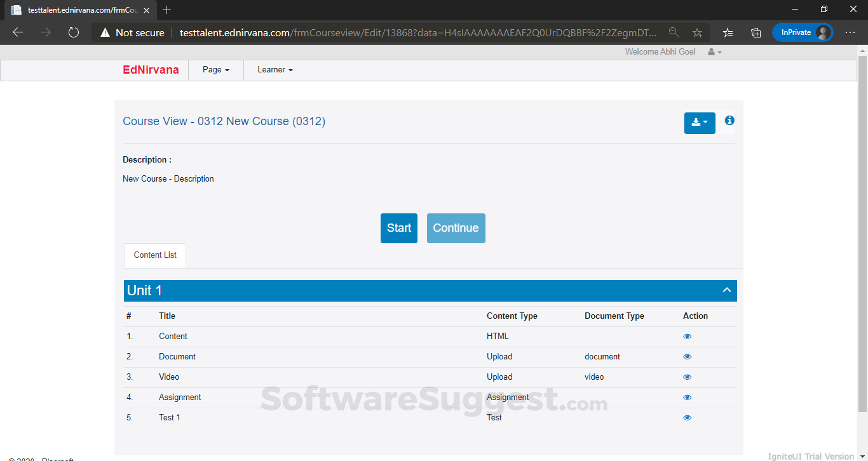Reload the page with refresh icon

tap(73, 32)
